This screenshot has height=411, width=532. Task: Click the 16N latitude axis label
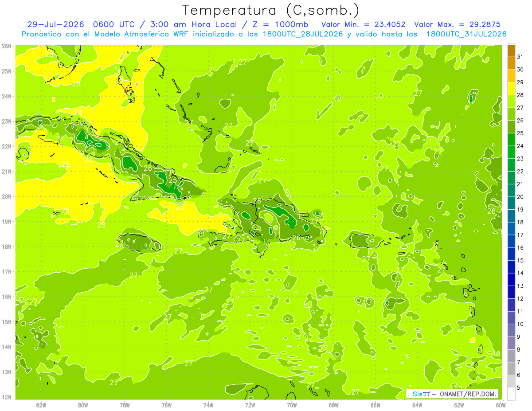[x=6, y=297]
